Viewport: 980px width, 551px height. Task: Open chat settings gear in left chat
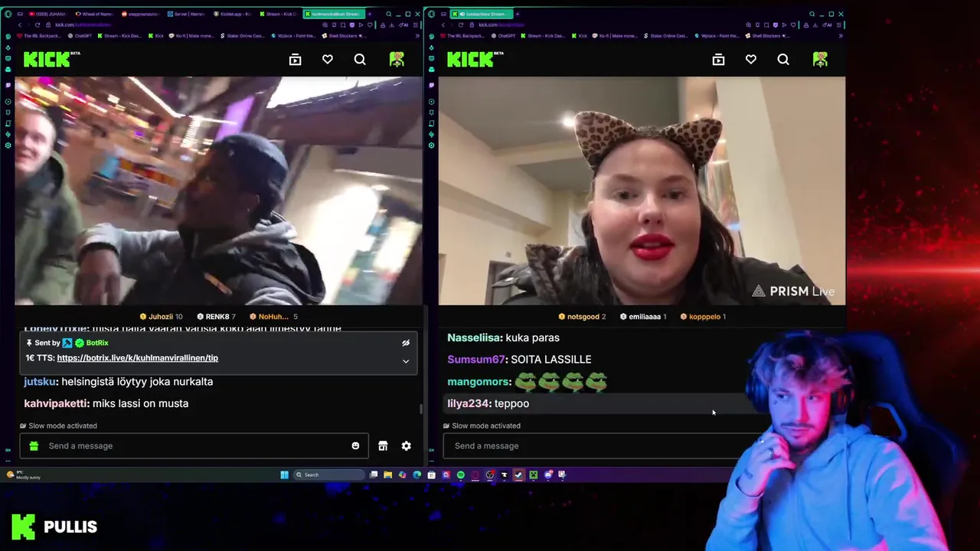[x=407, y=446]
